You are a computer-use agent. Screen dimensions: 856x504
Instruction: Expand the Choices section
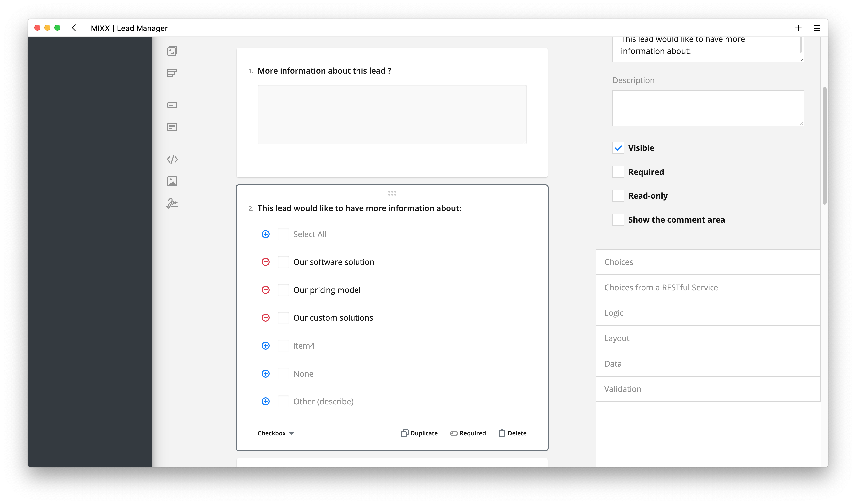click(708, 262)
